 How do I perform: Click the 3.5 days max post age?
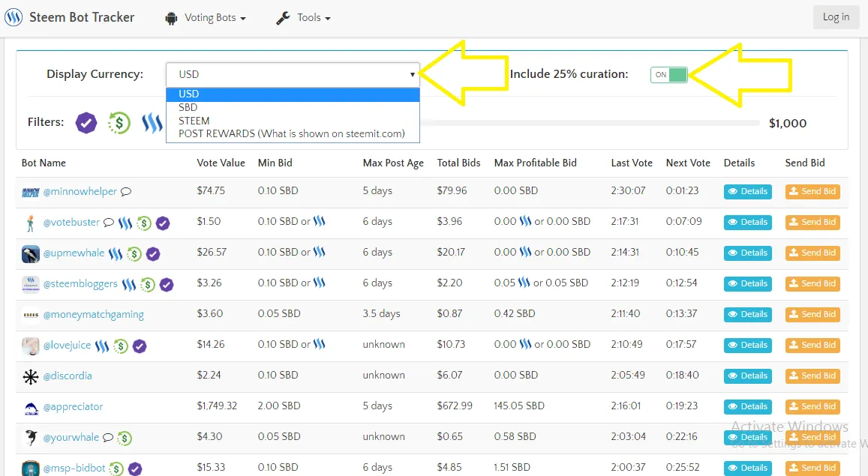click(381, 313)
